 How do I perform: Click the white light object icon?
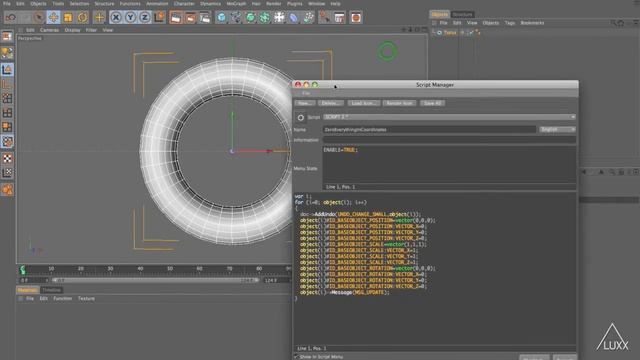(279, 18)
